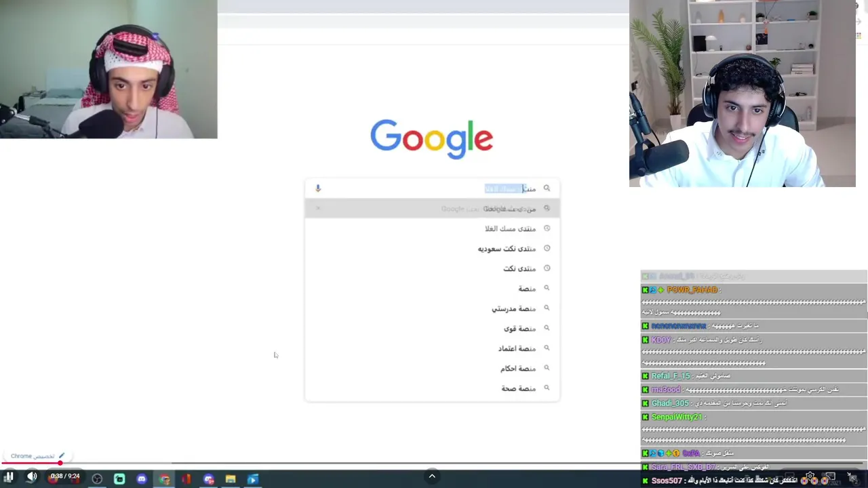Open Discord icon with the notification badge
Screen dimensions: 868x488
tap(208, 479)
